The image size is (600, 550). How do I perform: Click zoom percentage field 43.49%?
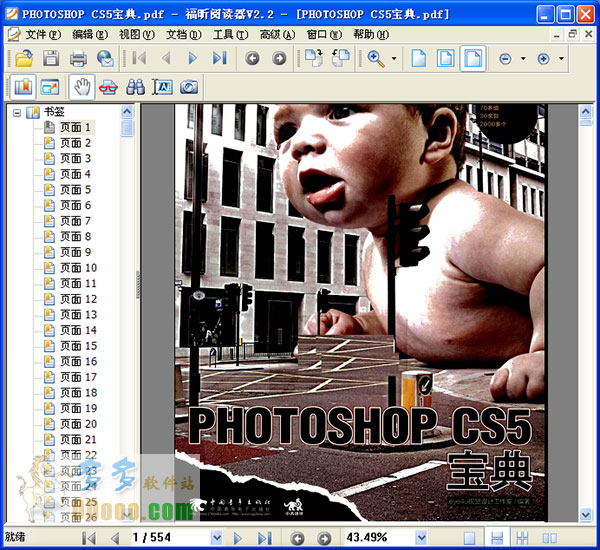[379, 537]
